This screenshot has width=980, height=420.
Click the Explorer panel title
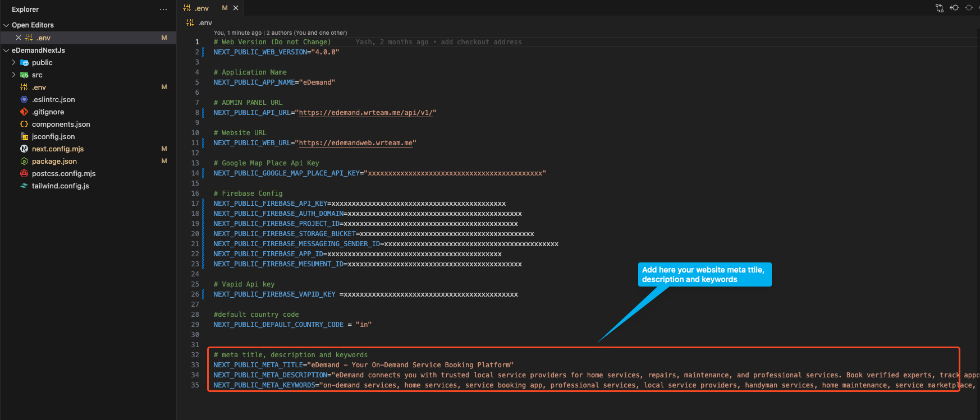(x=25, y=10)
